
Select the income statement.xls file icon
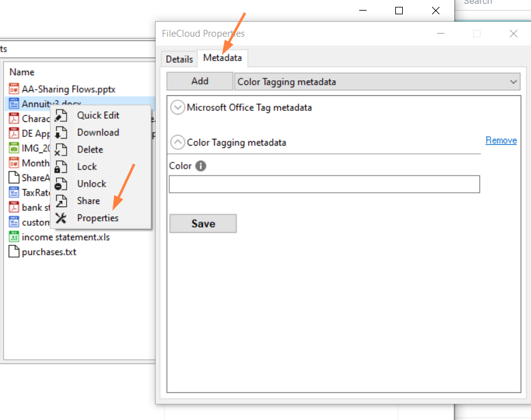pos(14,237)
